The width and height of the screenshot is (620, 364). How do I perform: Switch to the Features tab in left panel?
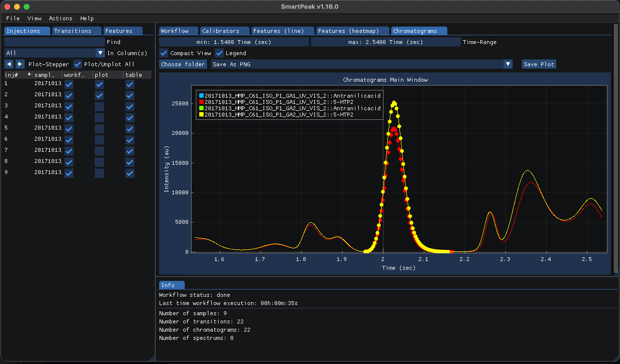[123, 31]
